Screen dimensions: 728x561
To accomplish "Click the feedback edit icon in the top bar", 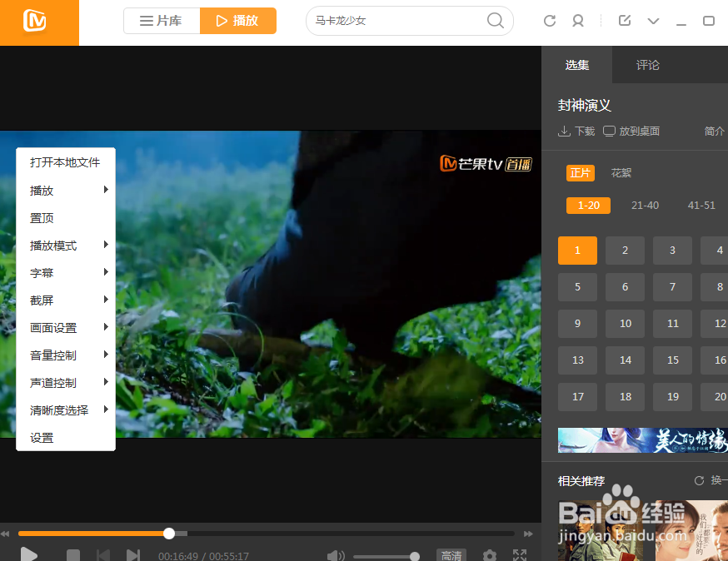I will (625, 20).
